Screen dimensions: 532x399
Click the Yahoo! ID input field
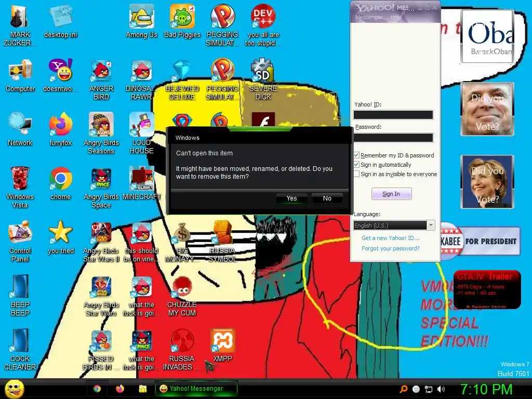393,115
